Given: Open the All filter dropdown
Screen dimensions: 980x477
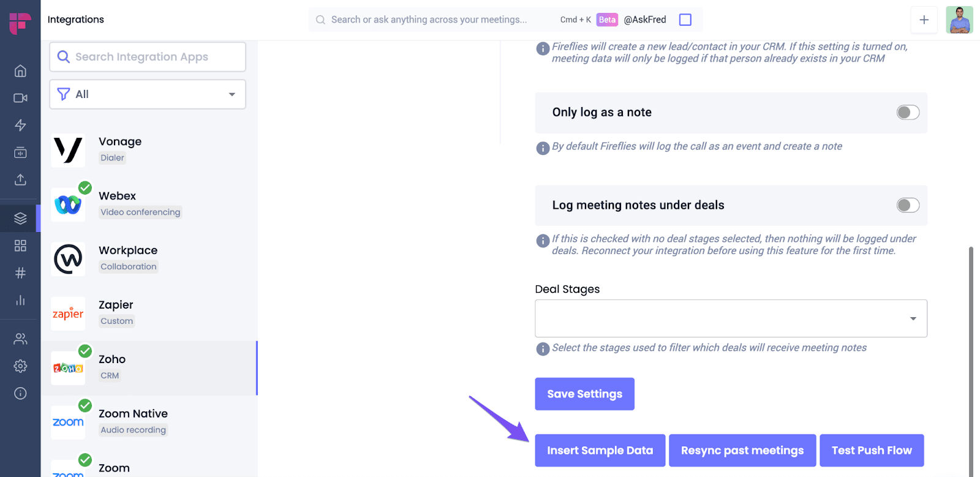Looking at the screenshot, I should coord(148,94).
